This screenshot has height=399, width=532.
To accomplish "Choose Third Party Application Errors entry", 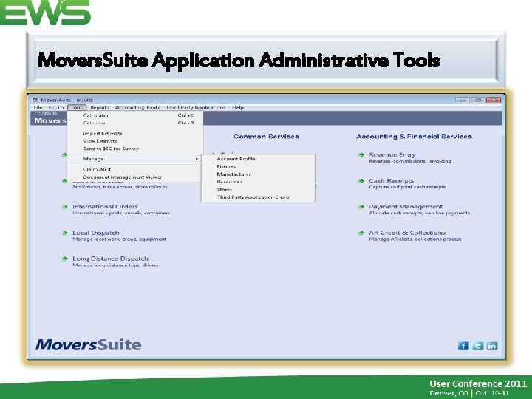I will pos(258,197).
